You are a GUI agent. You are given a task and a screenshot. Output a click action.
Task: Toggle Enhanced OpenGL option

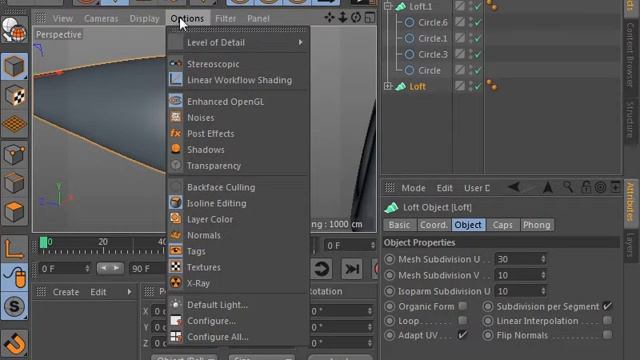point(238,102)
